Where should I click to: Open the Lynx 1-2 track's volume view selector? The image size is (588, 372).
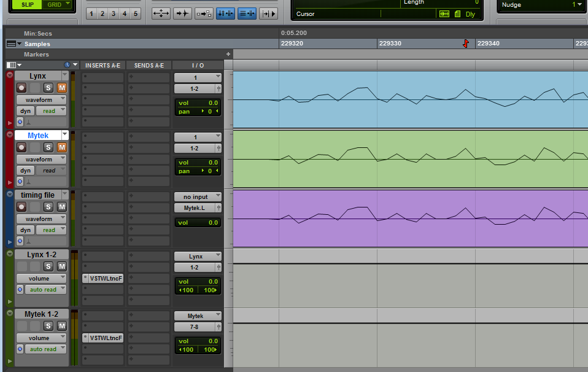click(x=41, y=278)
